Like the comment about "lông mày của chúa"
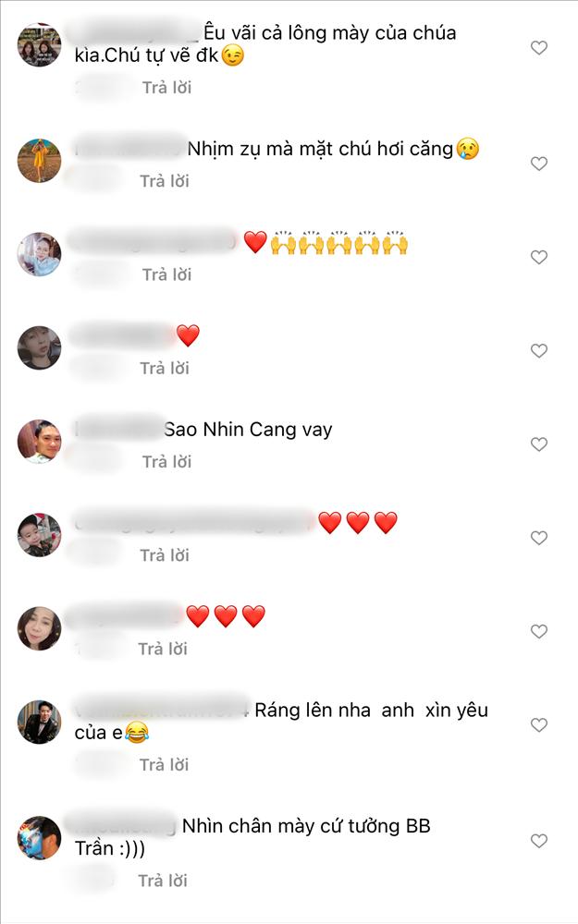This screenshot has width=578, height=924. [x=538, y=48]
